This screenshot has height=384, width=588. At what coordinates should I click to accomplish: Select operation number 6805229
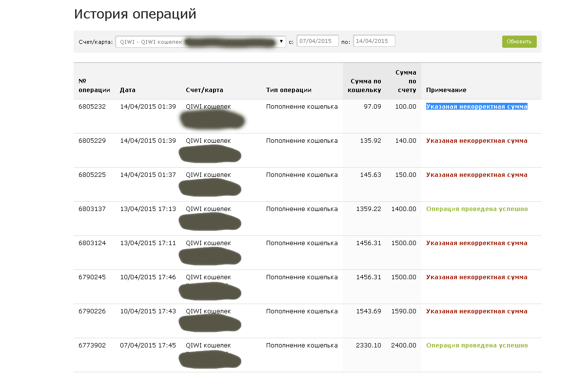92,140
